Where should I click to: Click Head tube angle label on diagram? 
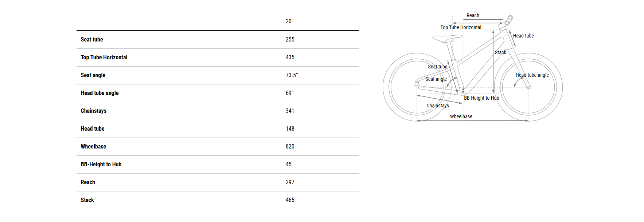(x=532, y=75)
